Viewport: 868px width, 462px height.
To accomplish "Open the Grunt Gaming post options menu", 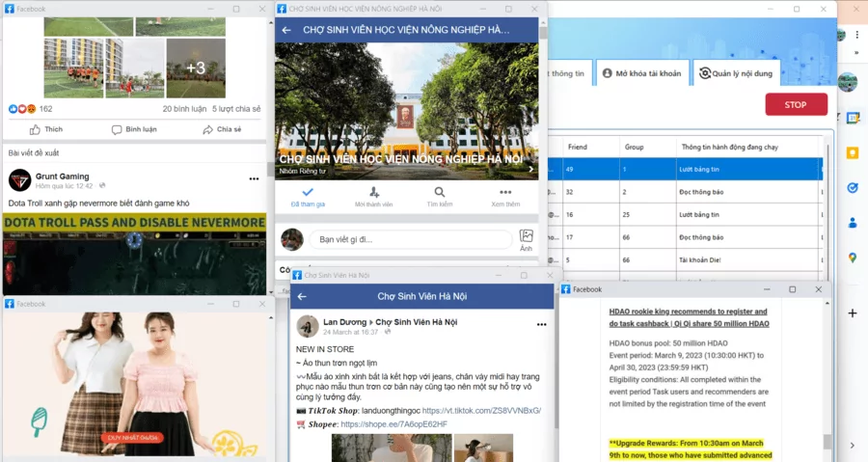I will (254, 178).
